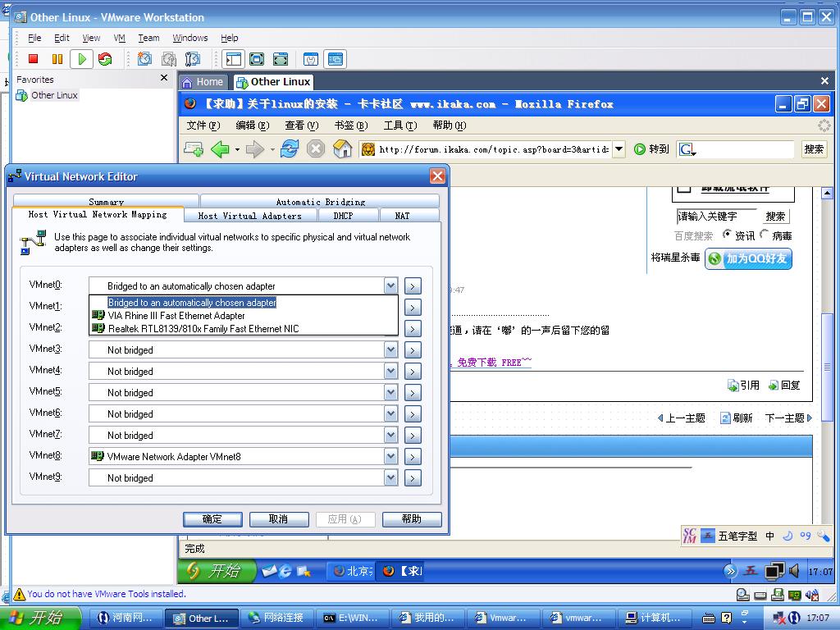The image size is (840, 630).
Task: Click the 下一主题 next topic link
Action: [788, 418]
